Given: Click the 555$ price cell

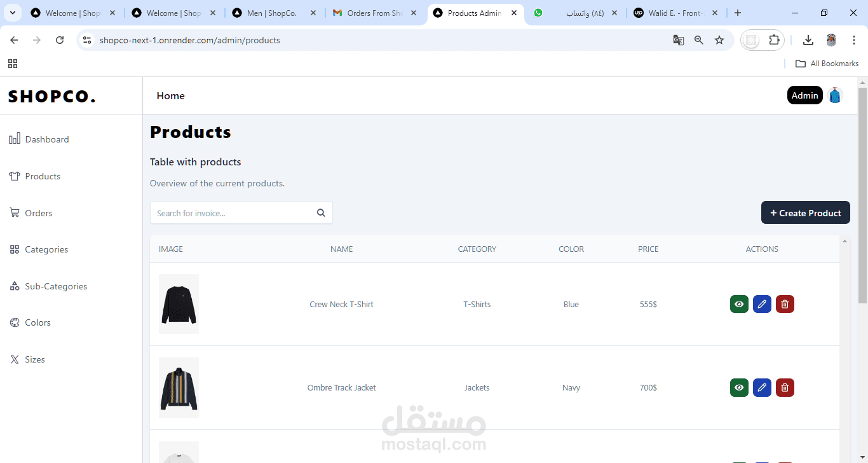Looking at the screenshot, I should tap(648, 304).
